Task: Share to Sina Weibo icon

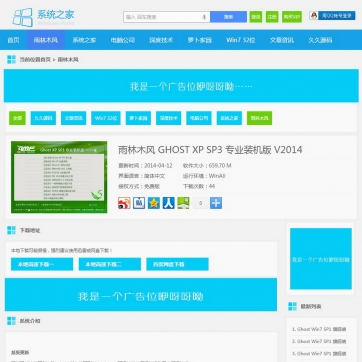Action: pos(124,203)
